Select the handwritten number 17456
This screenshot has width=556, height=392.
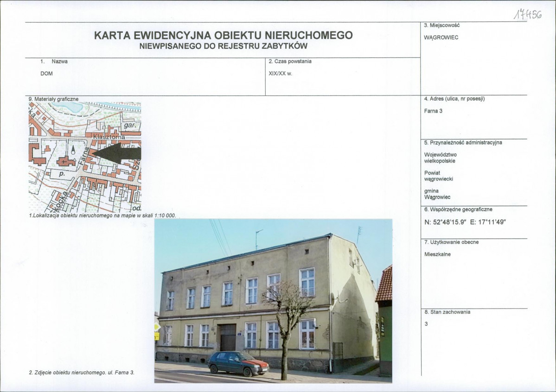coord(528,14)
